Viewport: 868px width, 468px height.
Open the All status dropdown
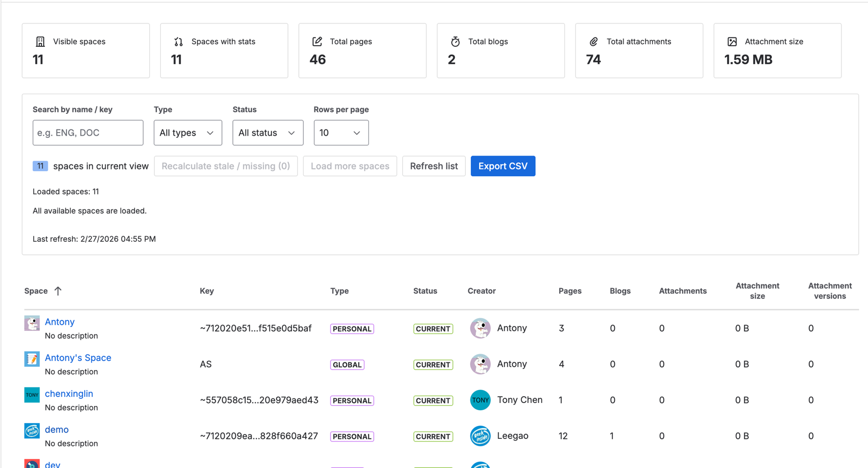click(268, 133)
